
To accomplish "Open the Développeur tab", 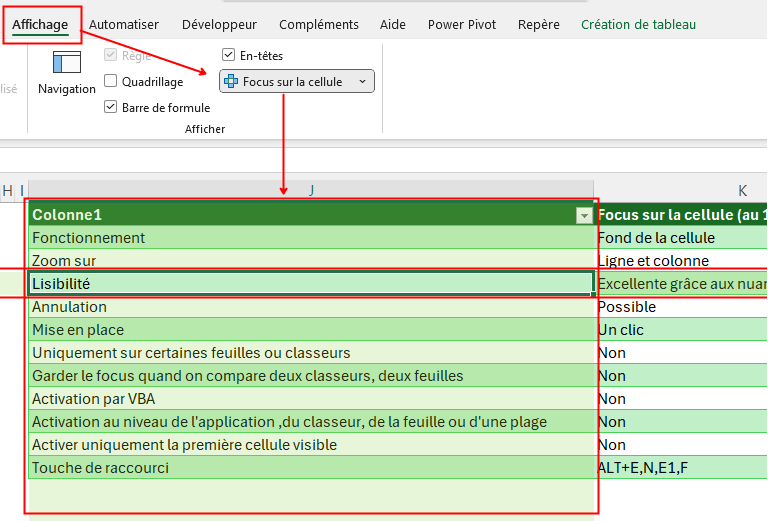I will pyautogui.click(x=218, y=24).
